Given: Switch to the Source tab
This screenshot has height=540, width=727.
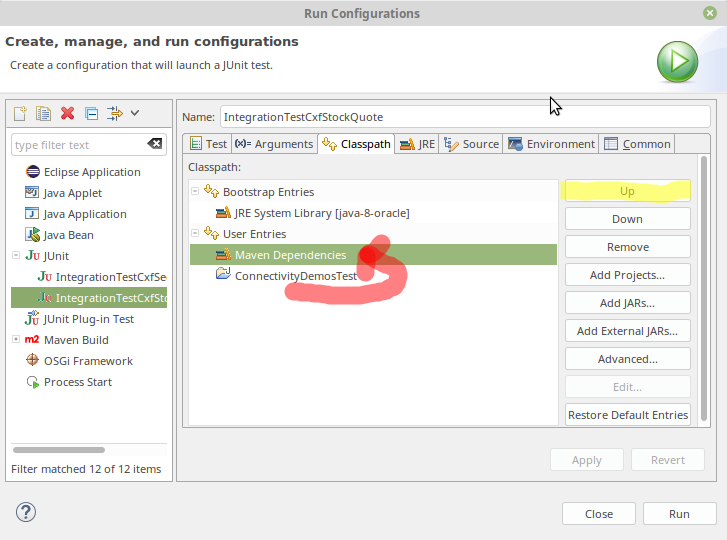Looking at the screenshot, I should [471, 144].
